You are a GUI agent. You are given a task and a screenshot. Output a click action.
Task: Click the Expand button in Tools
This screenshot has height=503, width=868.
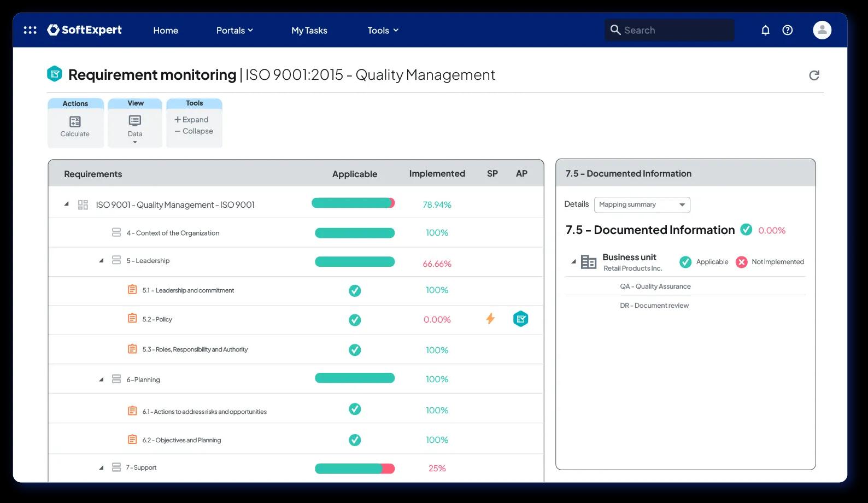point(191,119)
